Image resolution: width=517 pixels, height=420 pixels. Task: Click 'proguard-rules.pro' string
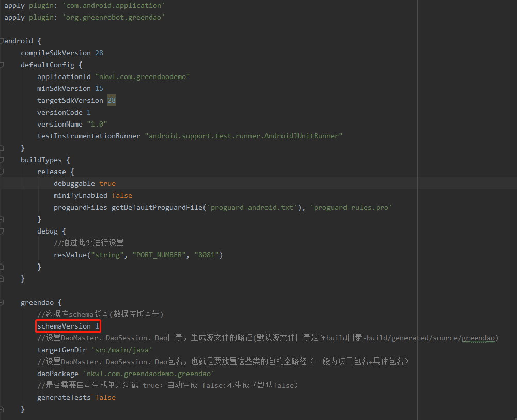(x=351, y=207)
